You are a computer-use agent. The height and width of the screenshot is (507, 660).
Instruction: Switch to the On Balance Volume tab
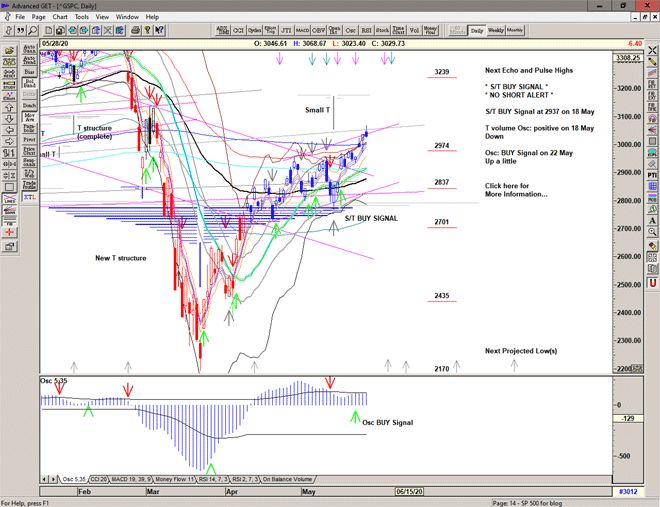pyautogui.click(x=287, y=479)
